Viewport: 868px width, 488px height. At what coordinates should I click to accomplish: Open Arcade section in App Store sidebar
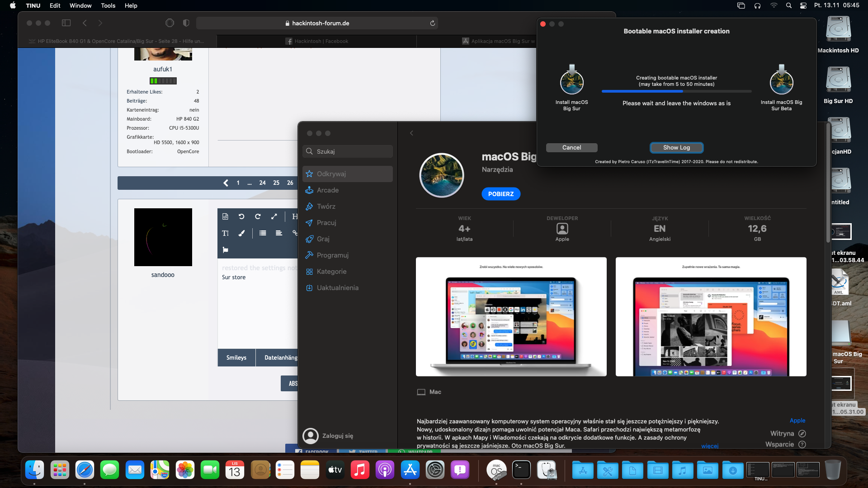(328, 190)
